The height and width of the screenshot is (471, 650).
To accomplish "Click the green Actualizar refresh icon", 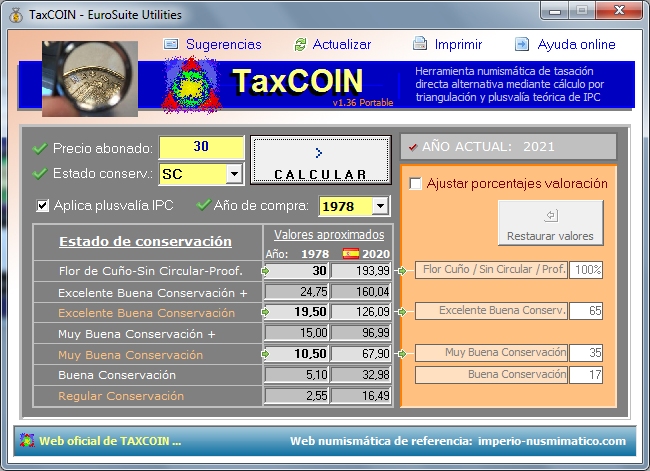I will [300, 44].
